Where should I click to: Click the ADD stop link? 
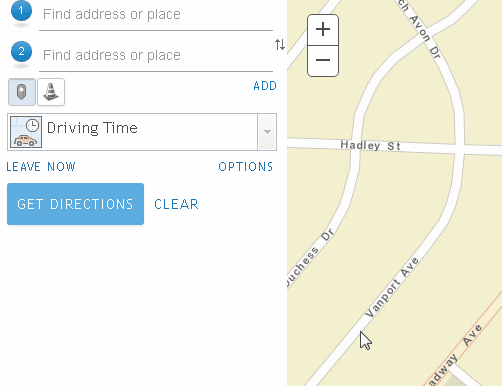tap(265, 86)
